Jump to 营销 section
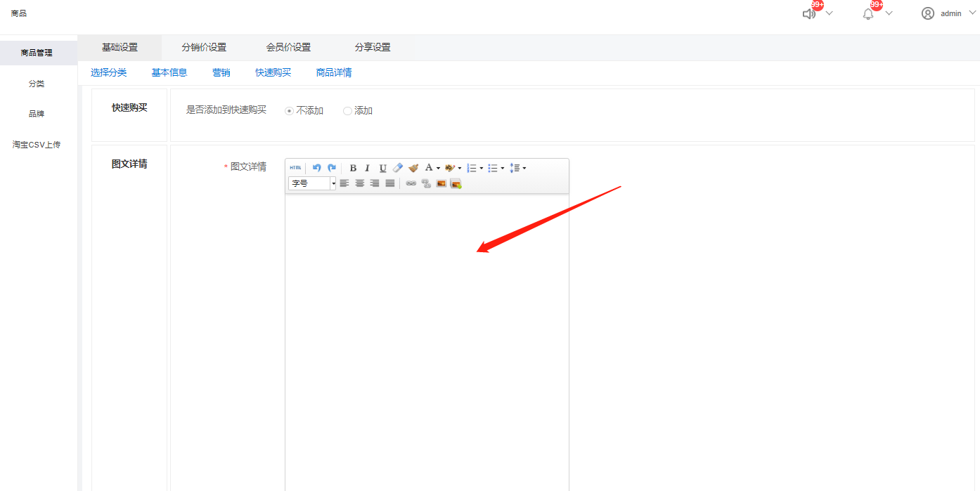Image resolution: width=980 pixels, height=491 pixels. click(221, 72)
